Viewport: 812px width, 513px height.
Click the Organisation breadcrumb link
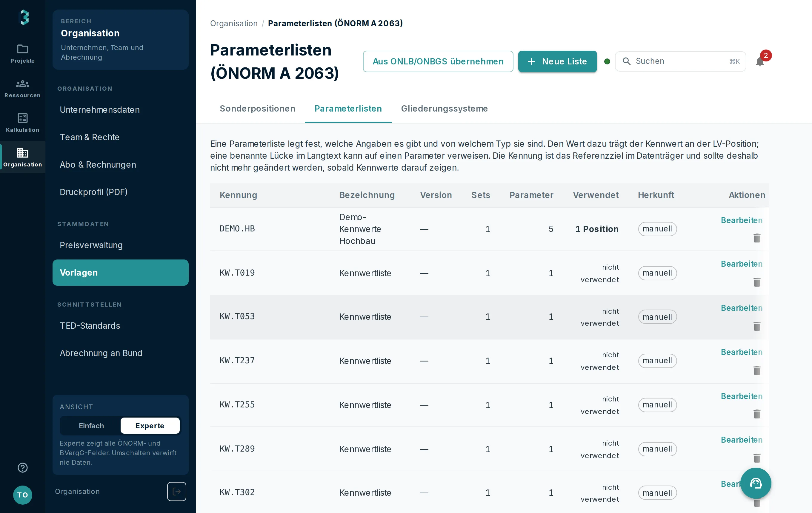point(234,23)
